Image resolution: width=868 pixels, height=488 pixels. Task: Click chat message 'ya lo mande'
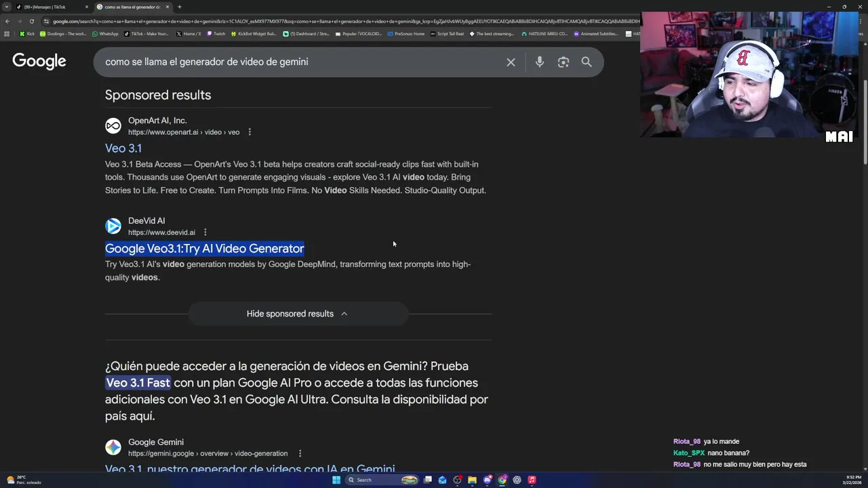722,441
